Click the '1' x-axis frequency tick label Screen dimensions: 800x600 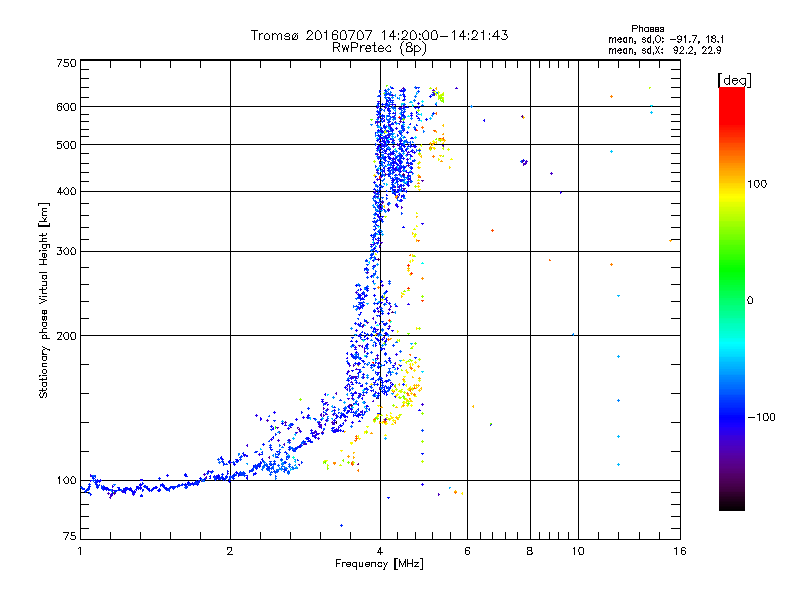coord(80,551)
